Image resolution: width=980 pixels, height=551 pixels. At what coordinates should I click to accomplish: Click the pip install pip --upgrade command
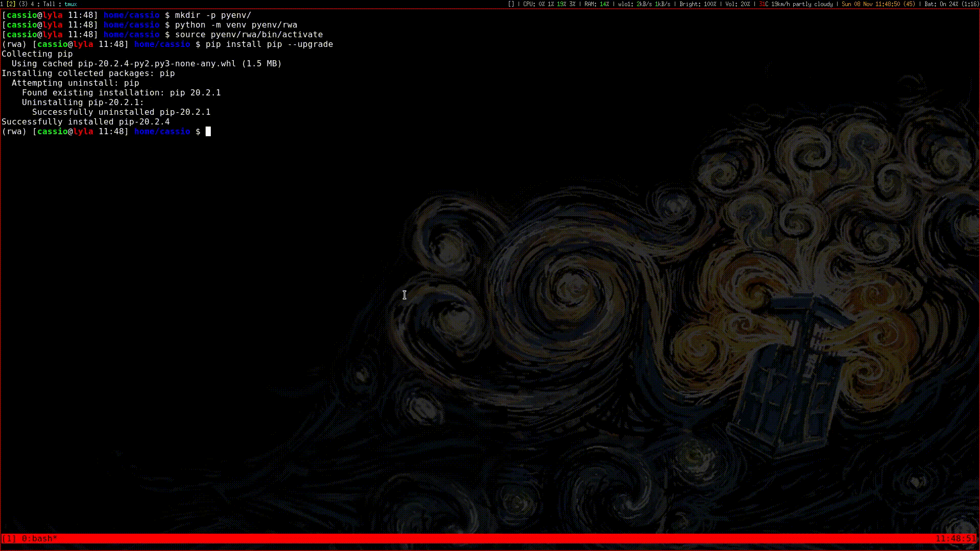coord(269,44)
